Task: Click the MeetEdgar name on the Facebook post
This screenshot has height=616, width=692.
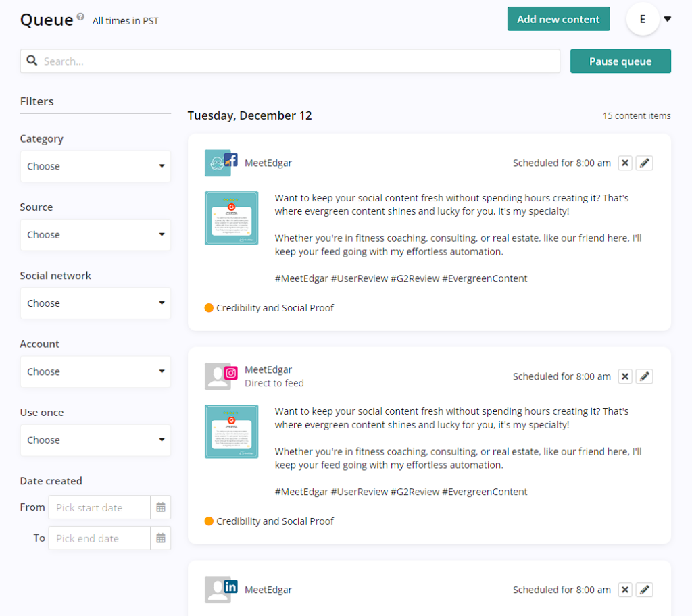Action: tap(268, 163)
